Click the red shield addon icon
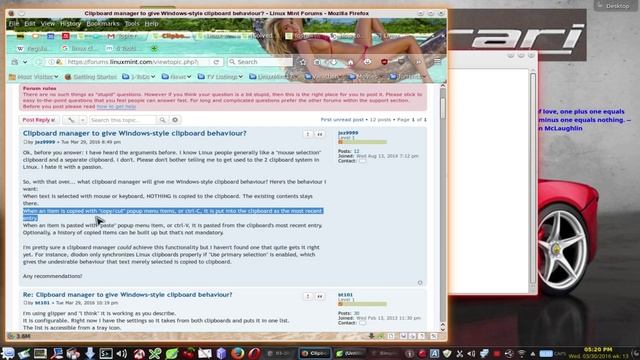 tap(384, 62)
